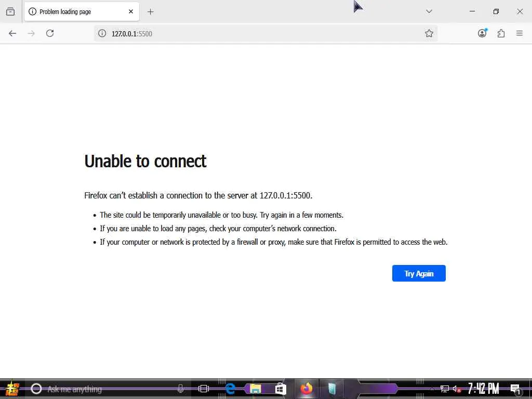Activate the Cortana microphone

coord(180,389)
